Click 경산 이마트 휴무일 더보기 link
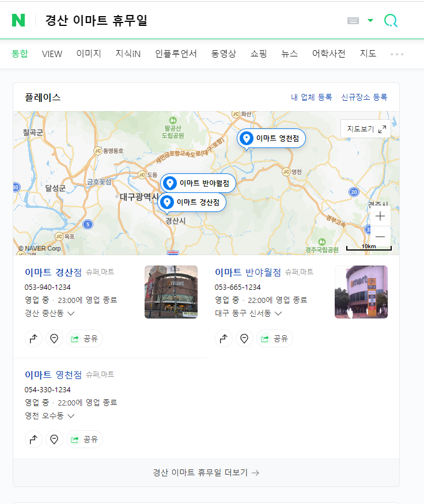This screenshot has height=504, width=424. point(206,472)
